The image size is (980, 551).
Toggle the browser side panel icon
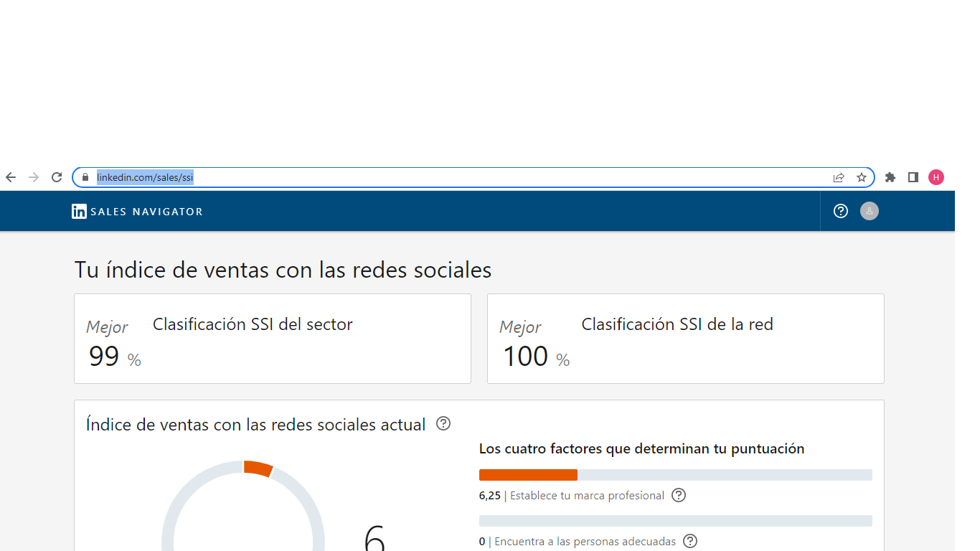[913, 177]
